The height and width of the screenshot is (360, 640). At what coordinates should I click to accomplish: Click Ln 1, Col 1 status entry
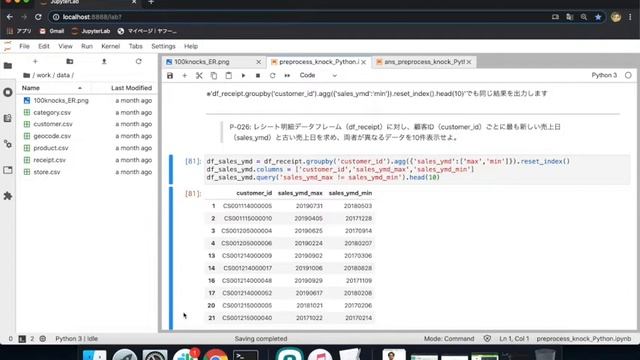[514, 339]
